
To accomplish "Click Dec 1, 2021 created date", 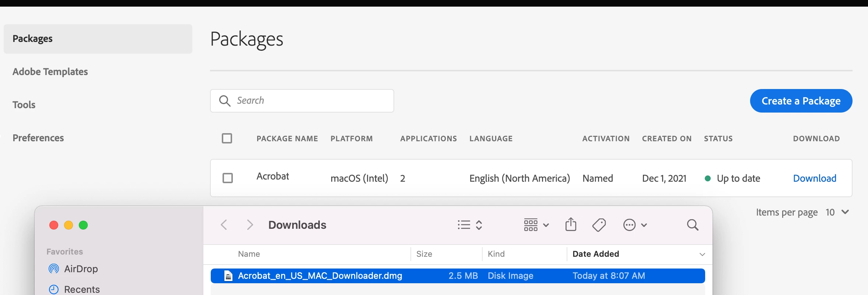I will (664, 178).
